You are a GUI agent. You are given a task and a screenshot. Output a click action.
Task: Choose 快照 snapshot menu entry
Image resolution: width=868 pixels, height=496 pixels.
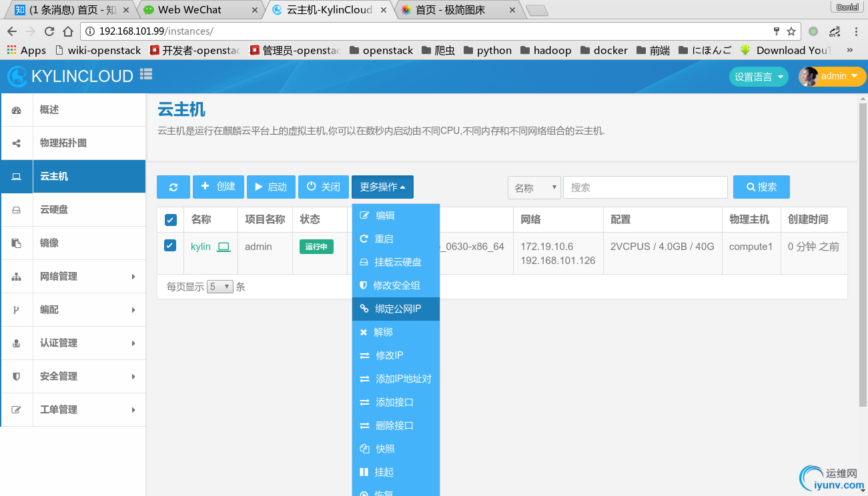tap(396, 449)
